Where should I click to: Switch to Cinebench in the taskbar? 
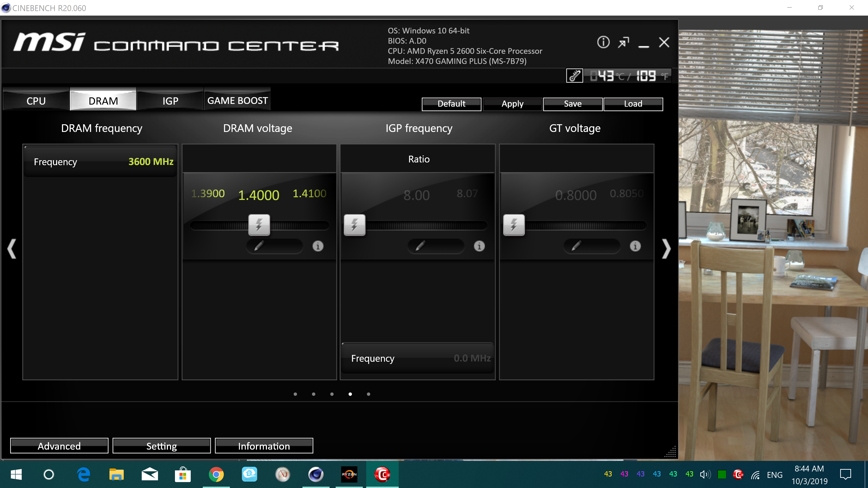click(x=316, y=474)
